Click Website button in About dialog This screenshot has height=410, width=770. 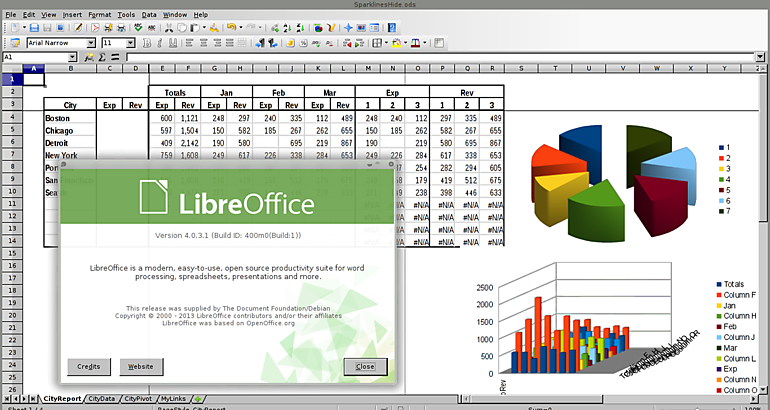(141, 366)
